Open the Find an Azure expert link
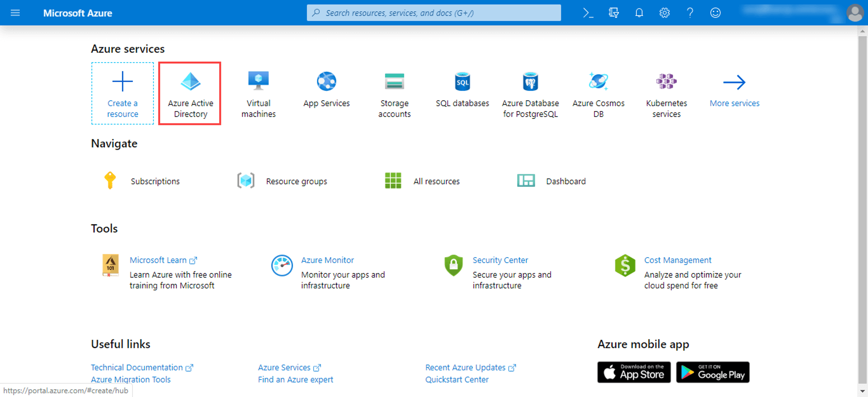The height and width of the screenshot is (397, 868). [295, 379]
